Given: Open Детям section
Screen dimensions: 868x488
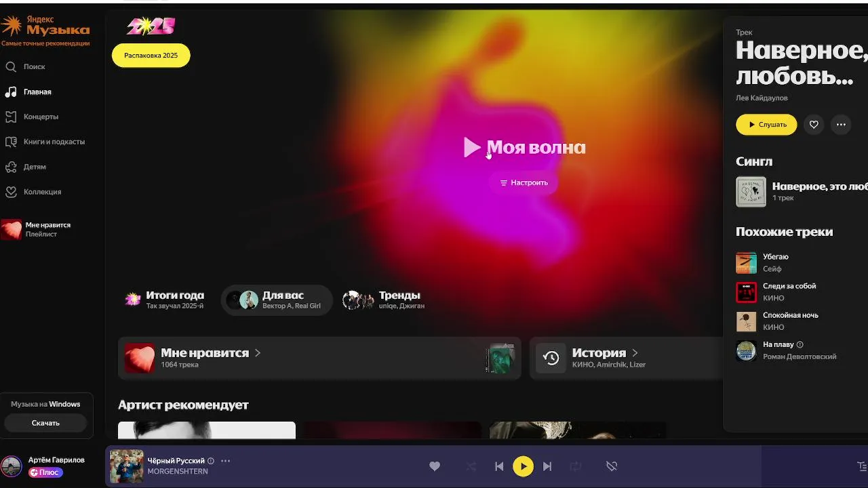Looking at the screenshot, I should click(x=26, y=167).
